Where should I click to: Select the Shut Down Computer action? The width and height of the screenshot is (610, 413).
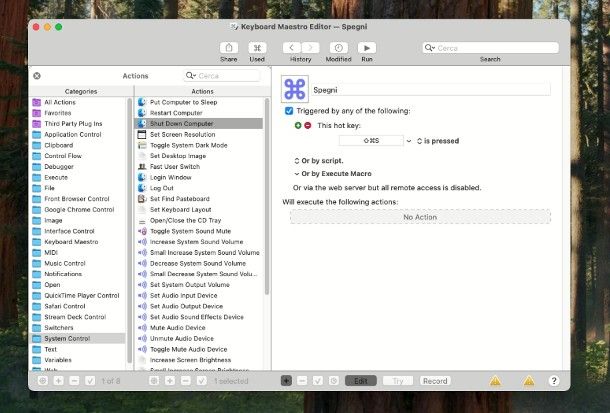point(181,123)
